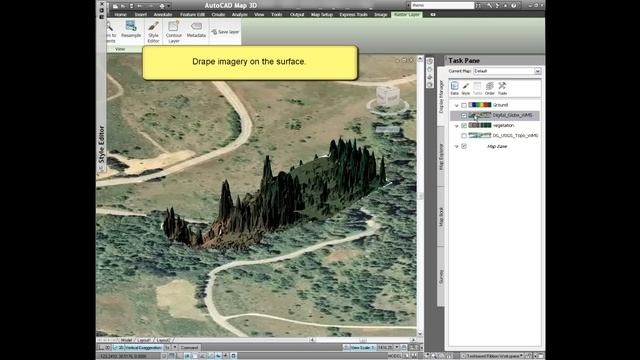
Task: Click the Style Editor side panel label
Action: pos(101,144)
